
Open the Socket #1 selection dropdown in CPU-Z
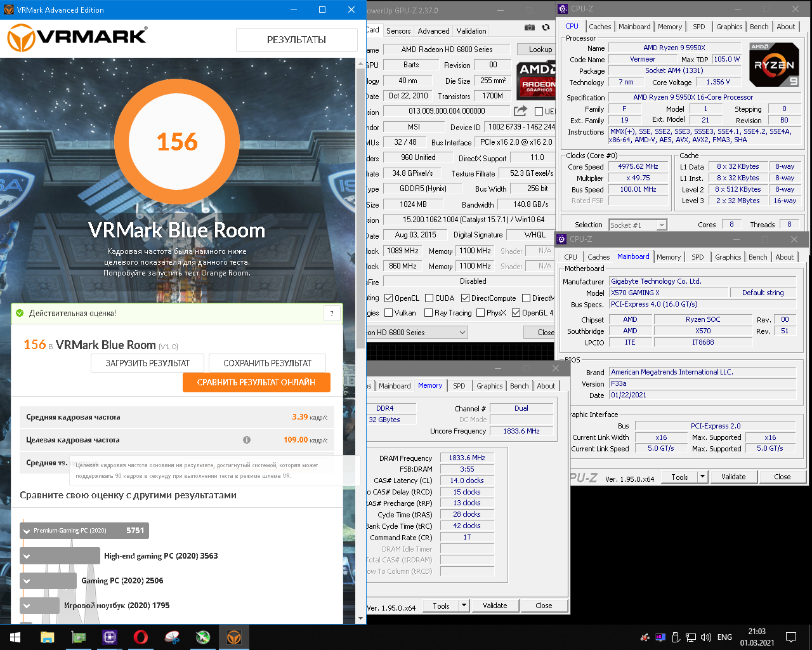point(662,225)
